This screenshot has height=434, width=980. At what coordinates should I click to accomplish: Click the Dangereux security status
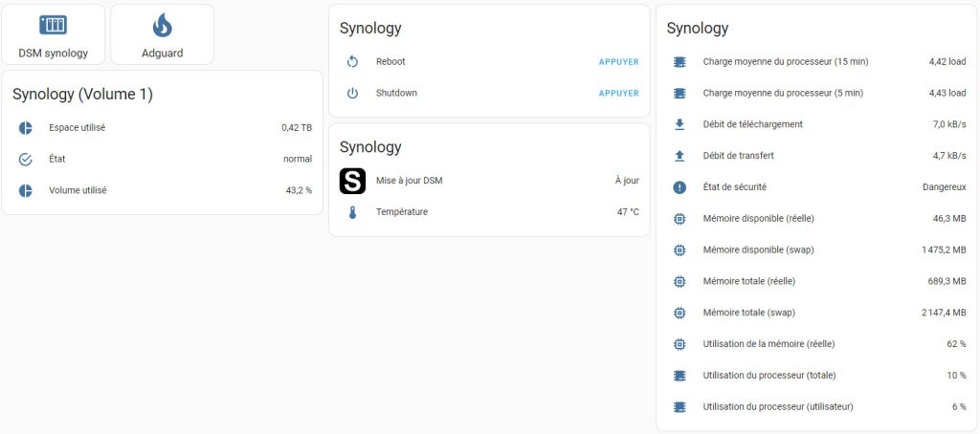(x=945, y=186)
